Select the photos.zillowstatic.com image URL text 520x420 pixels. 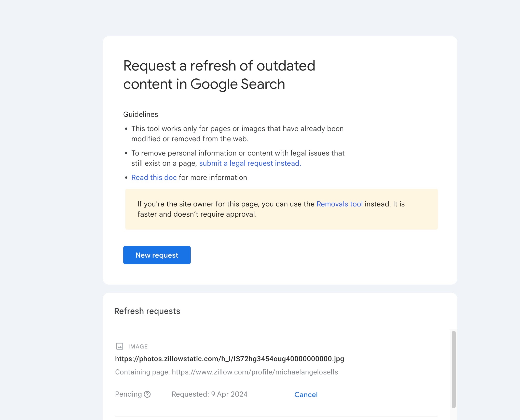tap(229, 359)
